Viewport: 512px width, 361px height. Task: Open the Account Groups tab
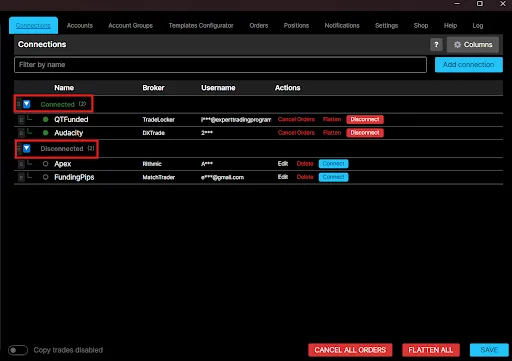tap(130, 25)
